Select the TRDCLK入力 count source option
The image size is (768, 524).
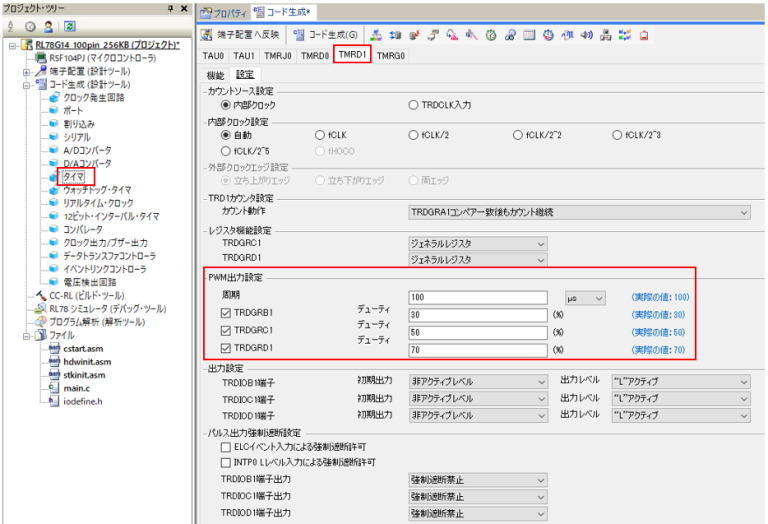pos(413,104)
